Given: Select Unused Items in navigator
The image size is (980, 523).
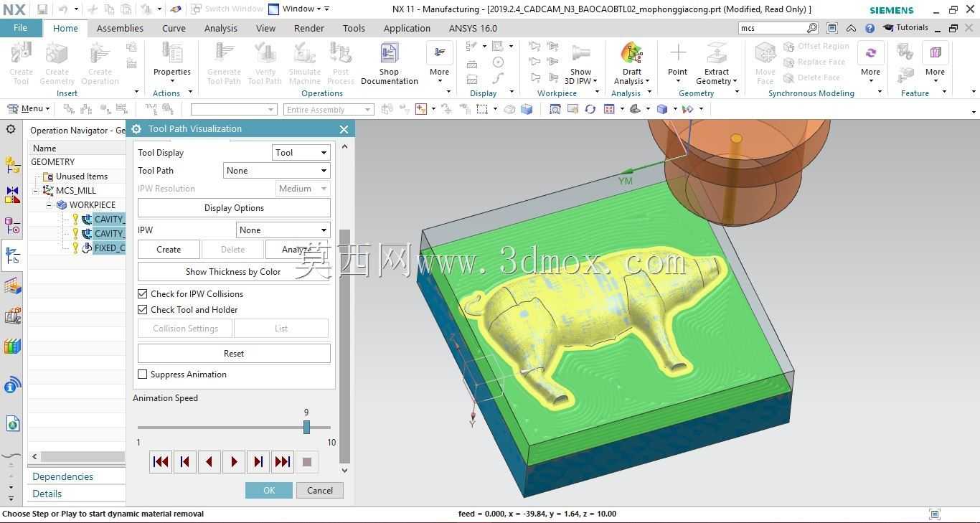Looking at the screenshot, I should pyautogui.click(x=82, y=176).
